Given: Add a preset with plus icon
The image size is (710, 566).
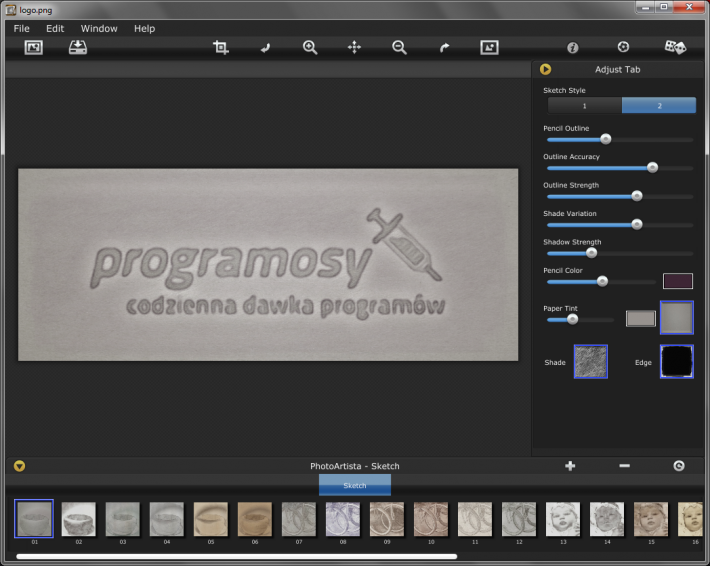Looking at the screenshot, I should tap(570, 465).
